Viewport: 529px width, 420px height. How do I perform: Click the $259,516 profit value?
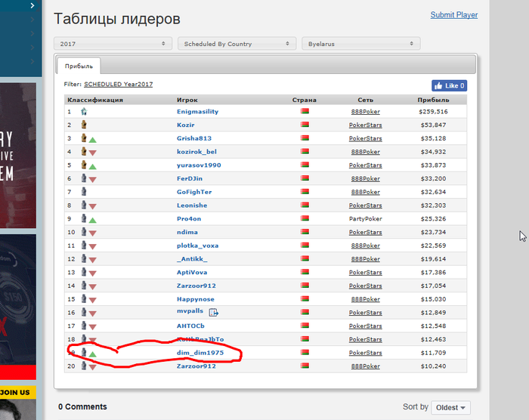[x=433, y=112]
